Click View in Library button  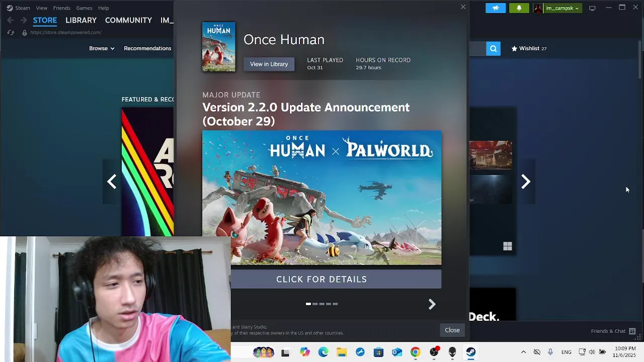(269, 64)
